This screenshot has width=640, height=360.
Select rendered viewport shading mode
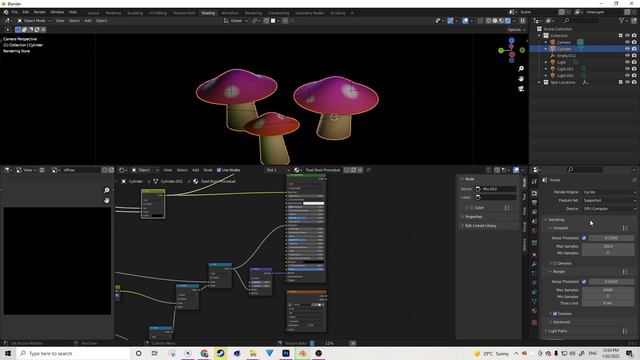tap(508, 20)
